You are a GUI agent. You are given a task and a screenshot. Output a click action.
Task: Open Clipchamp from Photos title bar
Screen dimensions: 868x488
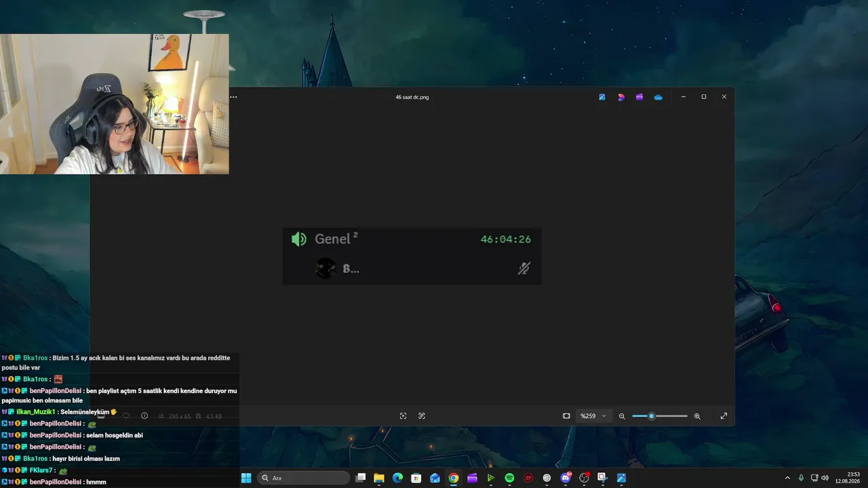tap(639, 97)
